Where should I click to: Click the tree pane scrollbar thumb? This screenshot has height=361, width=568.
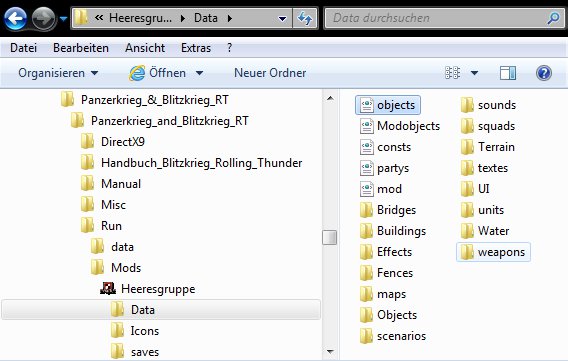[x=330, y=237]
